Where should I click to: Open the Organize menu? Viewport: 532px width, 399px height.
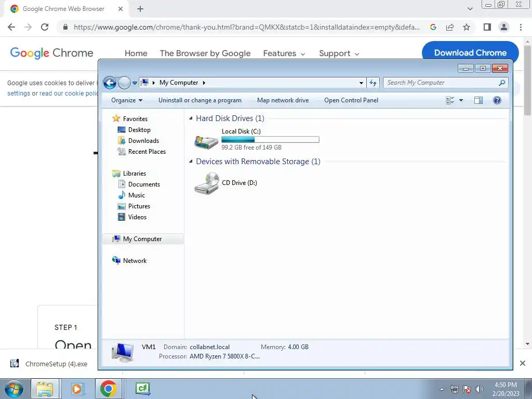point(127,100)
